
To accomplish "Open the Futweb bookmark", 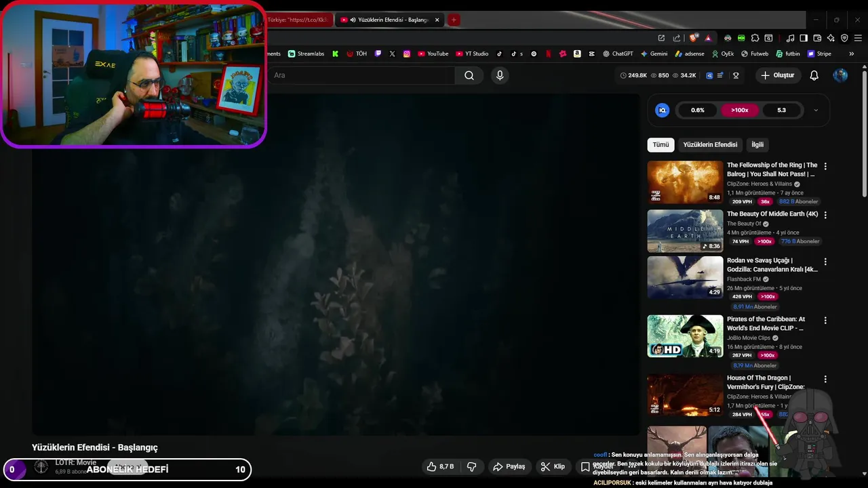I will pyautogui.click(x=755, y=54).
